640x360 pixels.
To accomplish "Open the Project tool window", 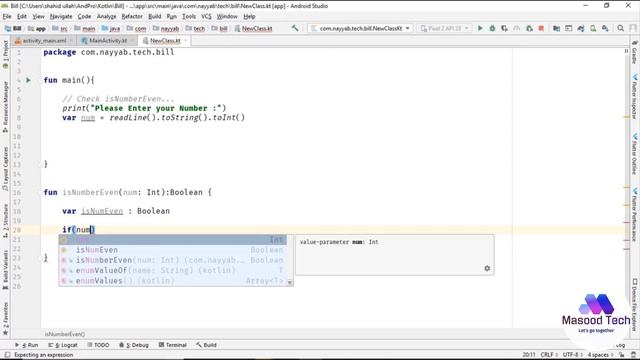I will (5, 54).
